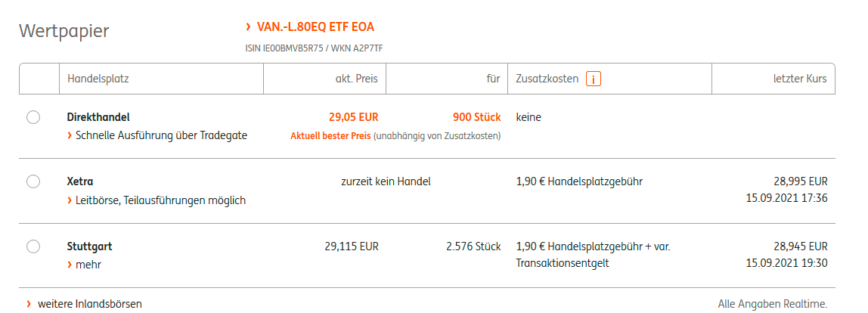The width and height of the screenshot is (868, 313).
Task: Click the 29,05 EUR Direkthandel price
Action: pos(353,117)
